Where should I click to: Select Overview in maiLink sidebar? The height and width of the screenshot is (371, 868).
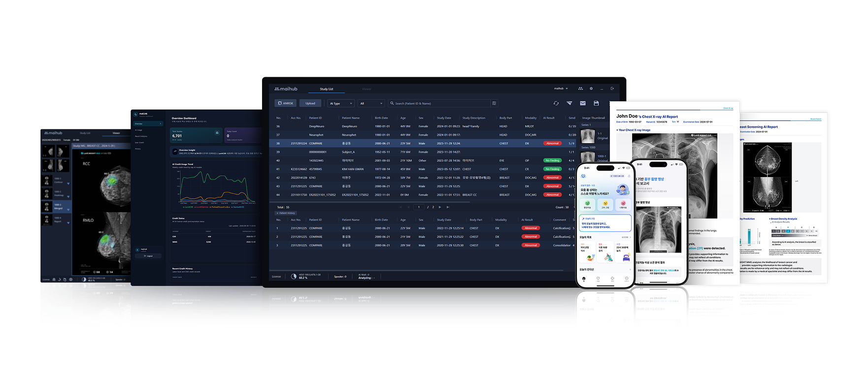tap(148, 124)
